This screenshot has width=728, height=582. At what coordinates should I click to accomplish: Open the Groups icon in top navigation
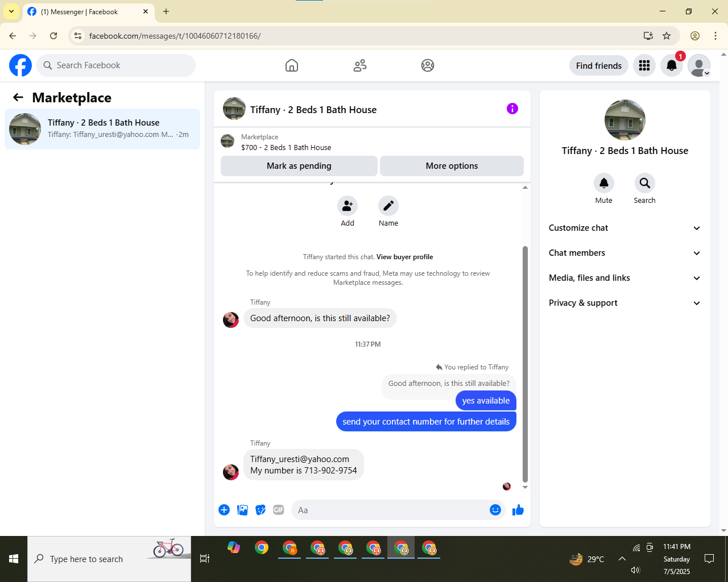click(428, 65)
